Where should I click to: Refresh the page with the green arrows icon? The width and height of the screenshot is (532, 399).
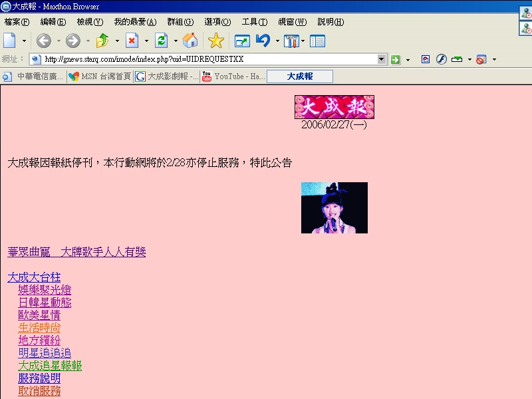point(161,41)
